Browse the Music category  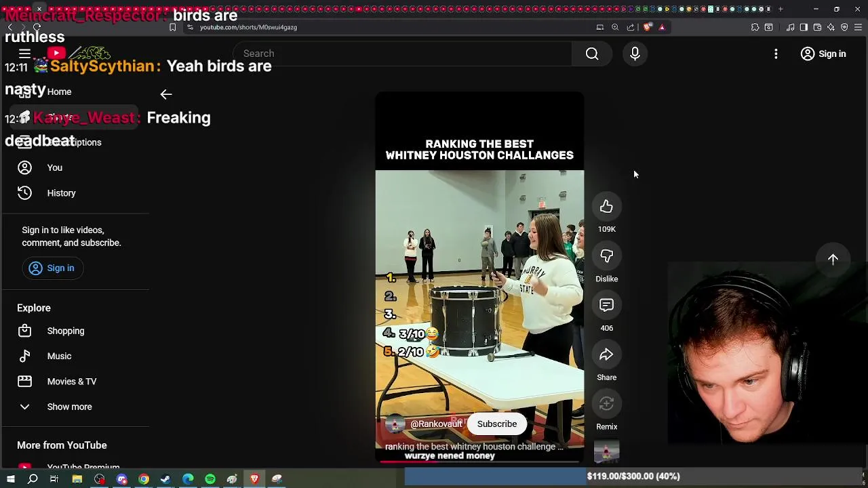75,356
